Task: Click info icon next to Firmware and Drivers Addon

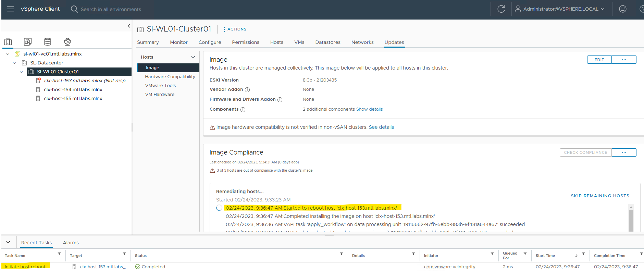Action: (x=280, y=100)
